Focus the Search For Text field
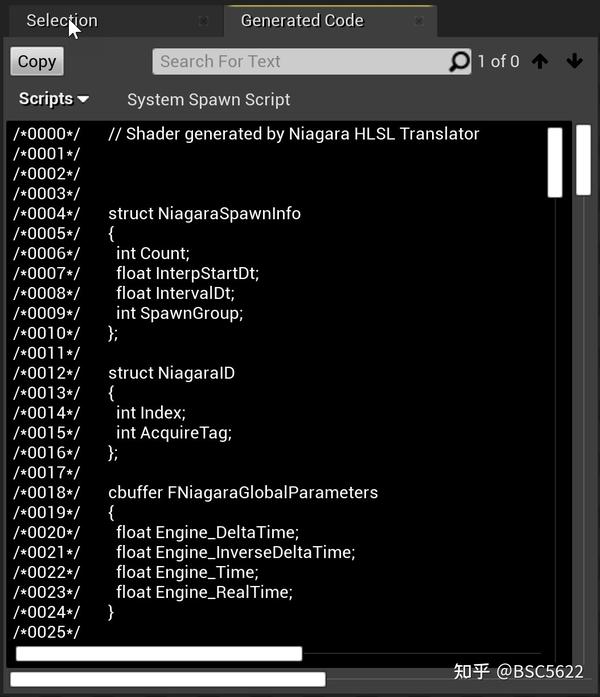The height and width of the screenshot is (697, 600). coord(300,62)
